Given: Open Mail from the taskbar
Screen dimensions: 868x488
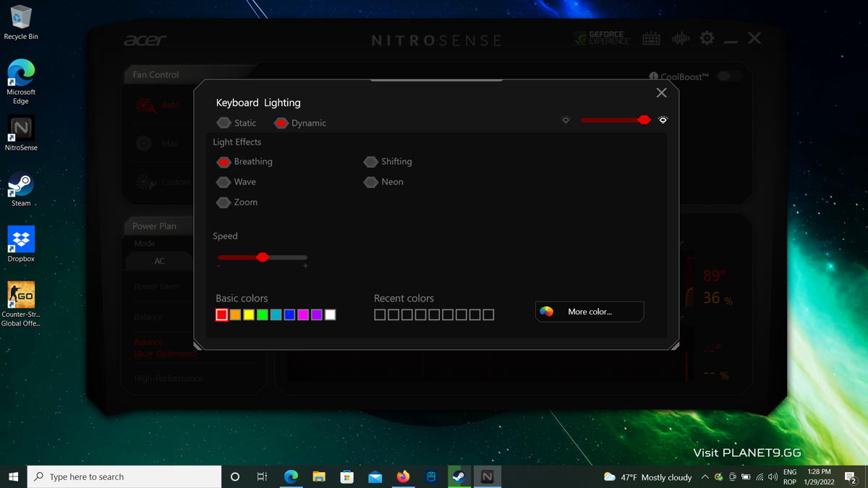Looking at the screenshot, I should pyautogui.click(x=375, y=476).
